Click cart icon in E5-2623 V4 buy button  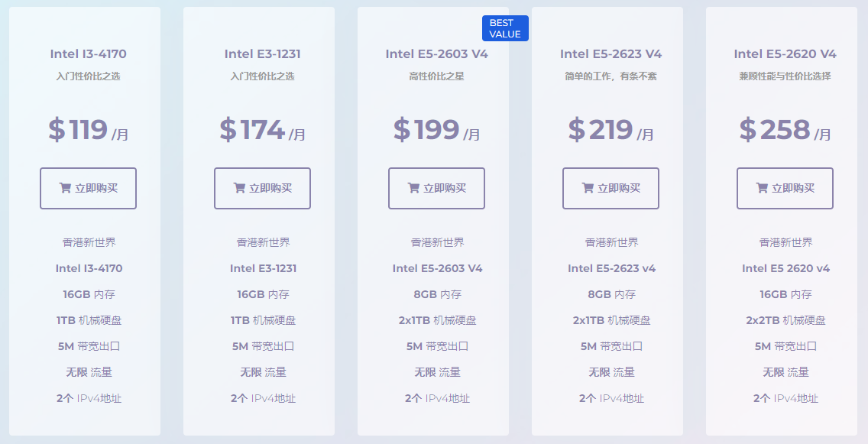(588, 188)
